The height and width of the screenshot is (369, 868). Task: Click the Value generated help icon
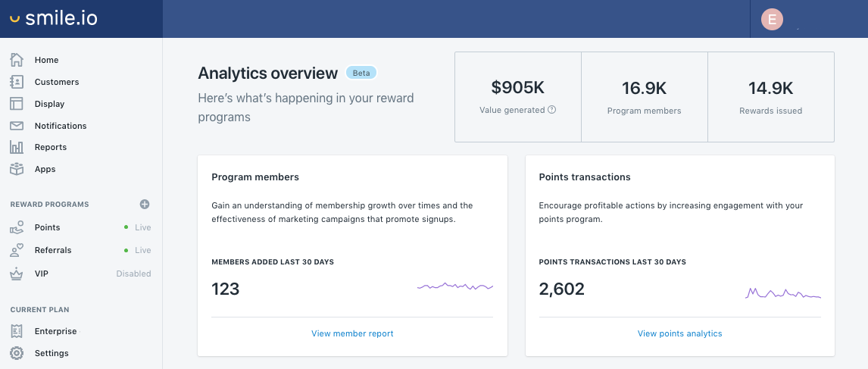pos(552,110)
